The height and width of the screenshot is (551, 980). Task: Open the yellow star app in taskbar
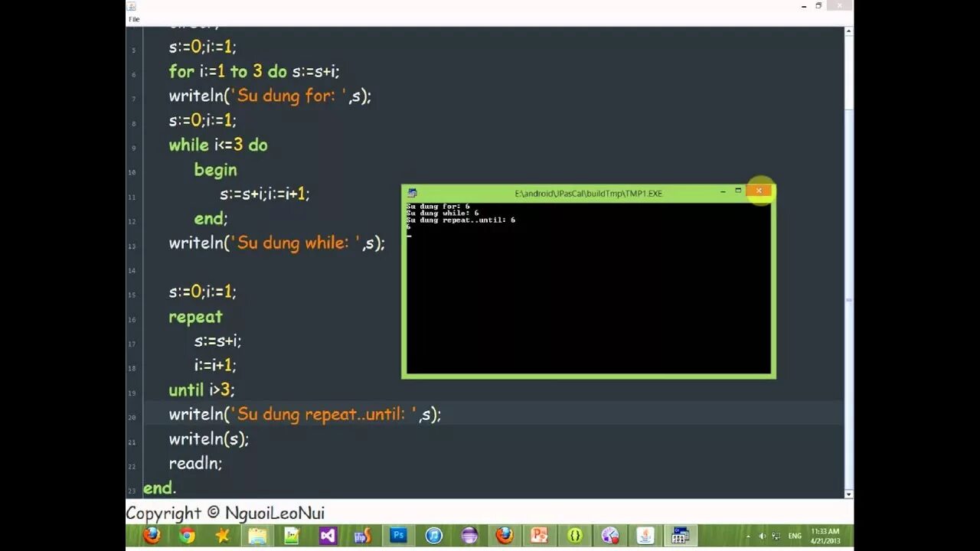pyautogui.click(x=222, y=536)
